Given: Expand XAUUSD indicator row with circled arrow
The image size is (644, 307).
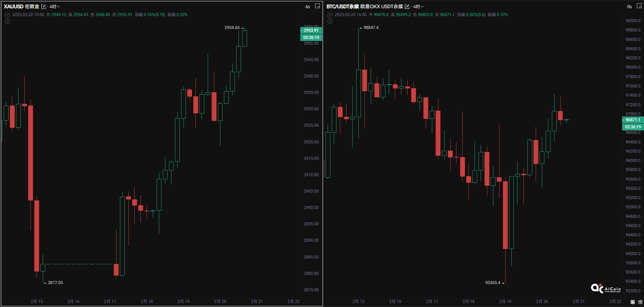Looking at the screenshot, I should click(8, 21).
